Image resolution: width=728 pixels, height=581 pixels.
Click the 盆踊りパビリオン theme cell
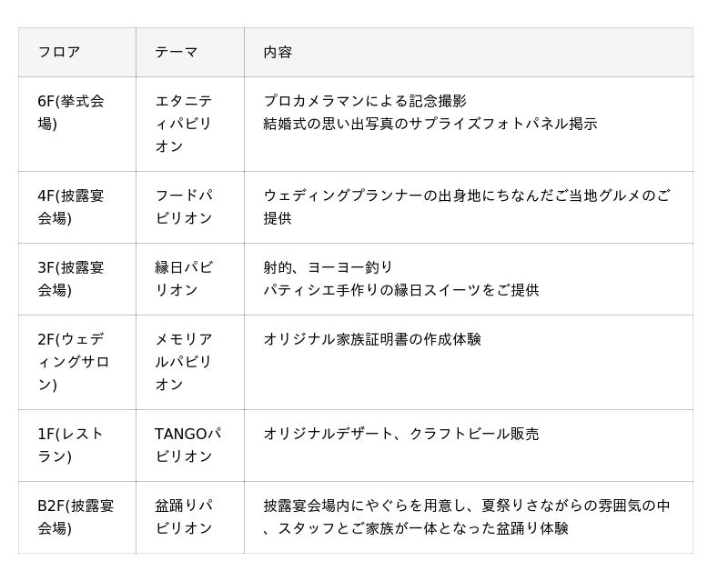[184, 517]
